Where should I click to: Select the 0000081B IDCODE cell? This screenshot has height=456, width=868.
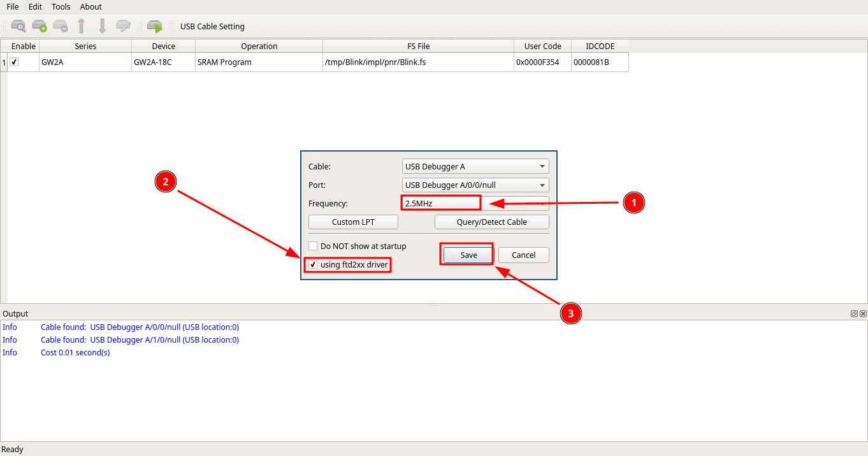coord(600,62)
